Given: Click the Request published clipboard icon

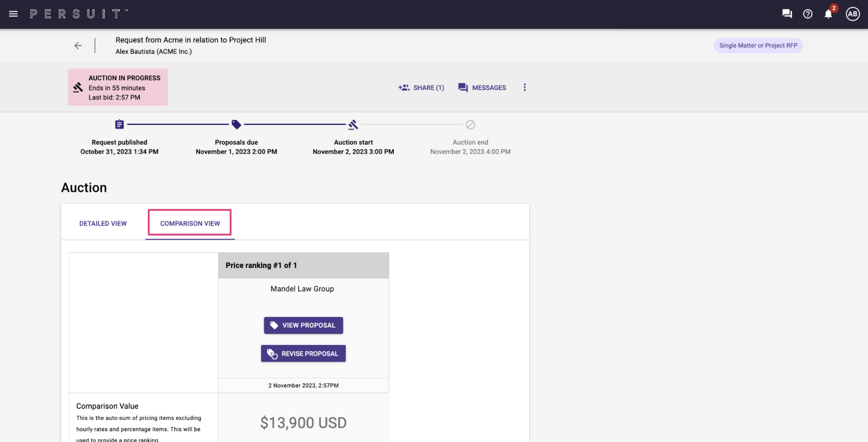Looking at the screenshot, I should tap(119, 124).
